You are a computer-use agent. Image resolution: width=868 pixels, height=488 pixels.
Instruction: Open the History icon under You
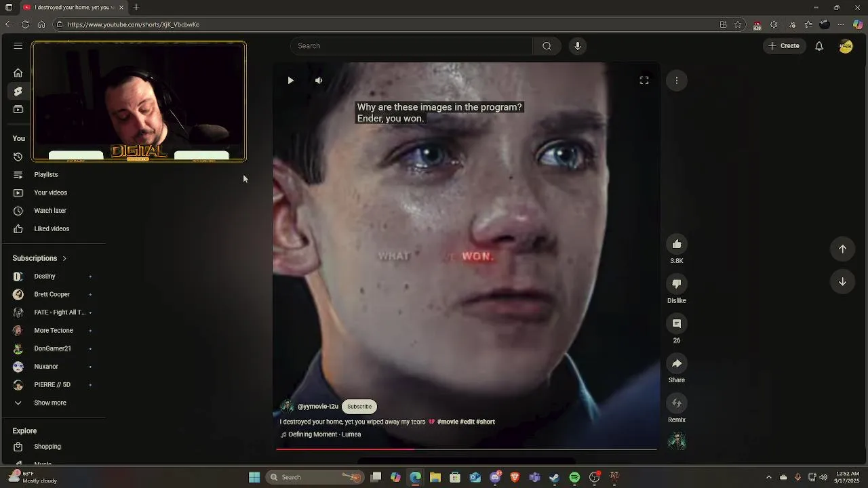click(x=18, y=157)
